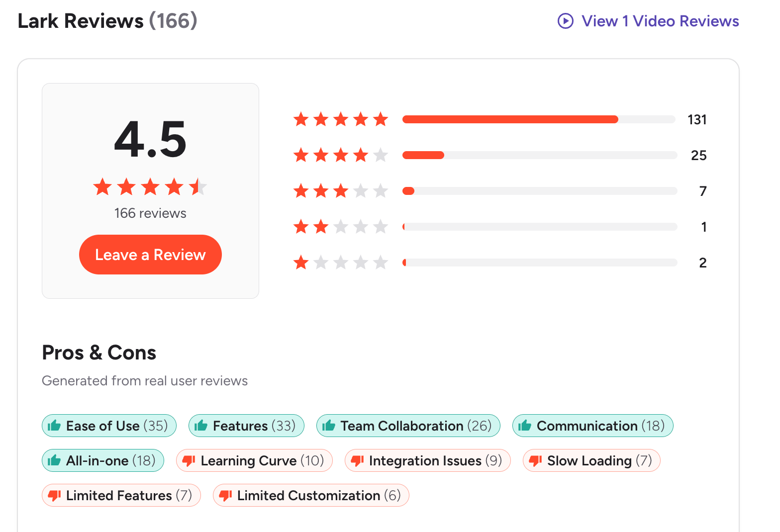The image size is (780, 532).
Task: Click the Pros & Cons heading
Action: point(99,353)
